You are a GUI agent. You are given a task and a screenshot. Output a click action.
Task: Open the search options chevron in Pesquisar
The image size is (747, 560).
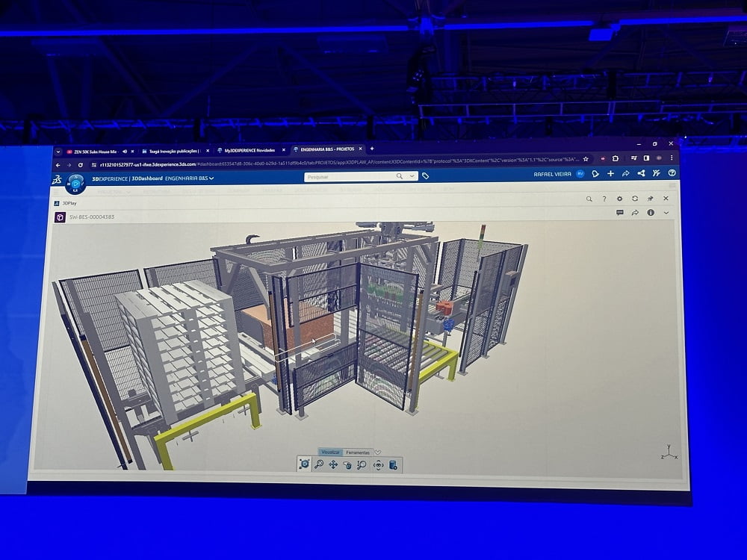pos(412,176)
